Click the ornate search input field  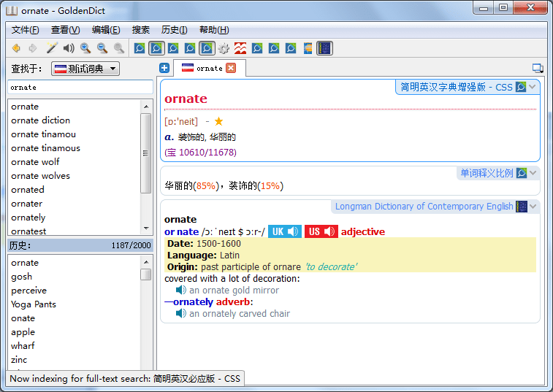tap(80, 87)
